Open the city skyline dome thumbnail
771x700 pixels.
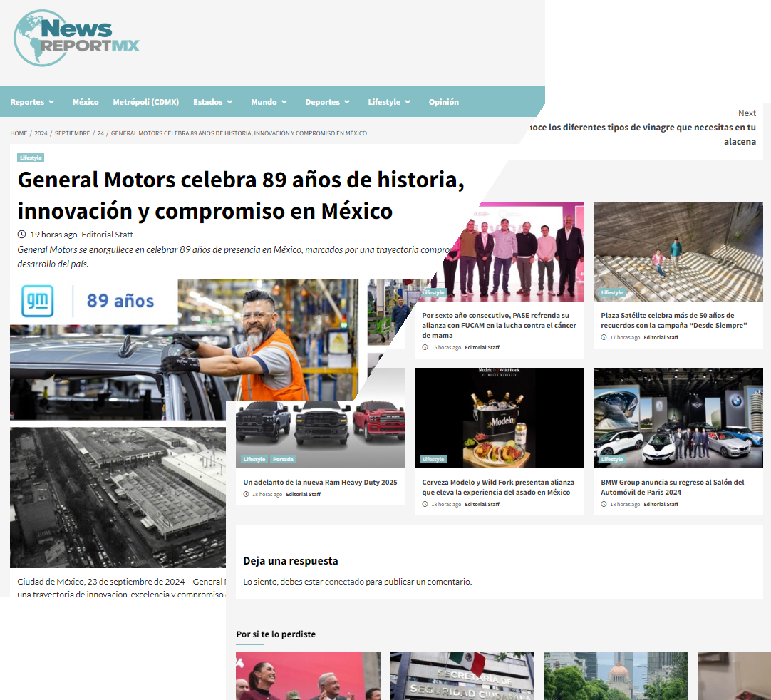pos(616,676)
